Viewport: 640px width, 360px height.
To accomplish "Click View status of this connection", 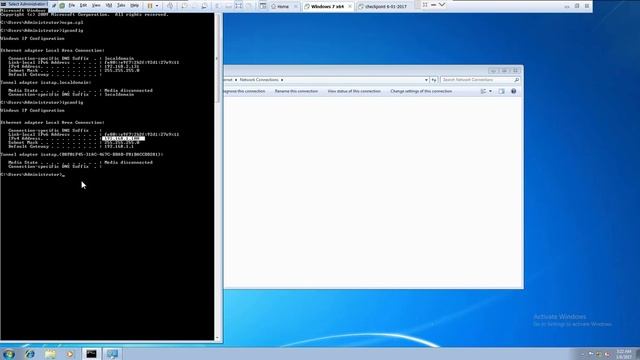I will pos(354,91).
